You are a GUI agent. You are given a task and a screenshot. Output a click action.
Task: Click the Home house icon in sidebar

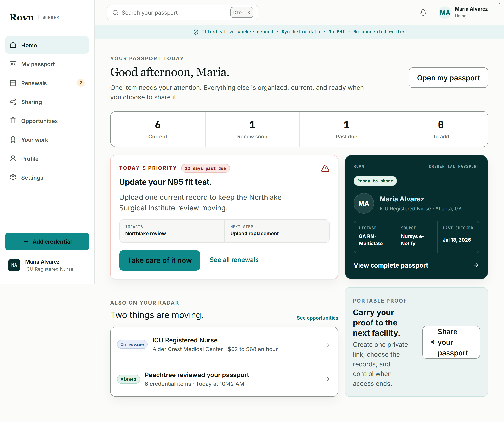coord(13,45)
